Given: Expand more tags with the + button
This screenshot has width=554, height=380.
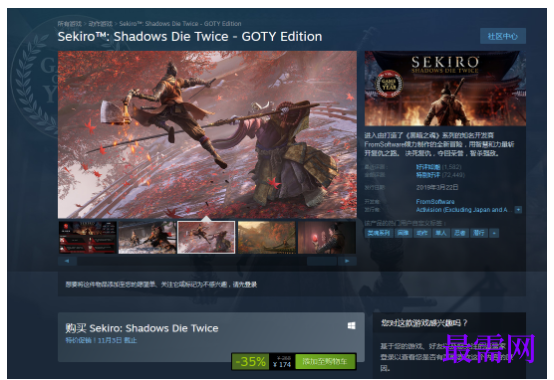Looking at the screenshot, I should point(494,233).
